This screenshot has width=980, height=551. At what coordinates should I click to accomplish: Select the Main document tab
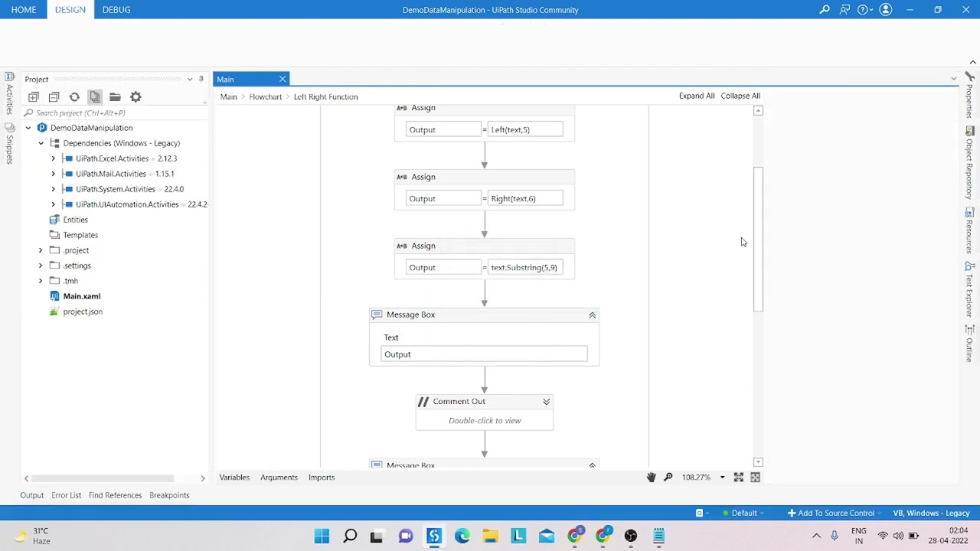225,79
